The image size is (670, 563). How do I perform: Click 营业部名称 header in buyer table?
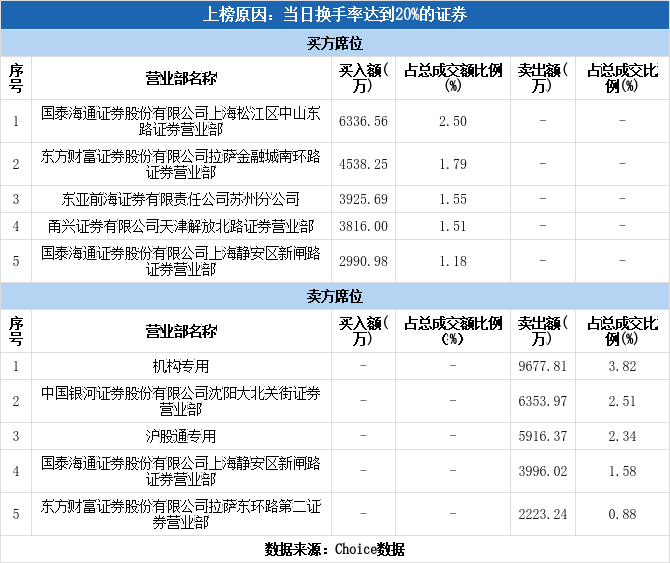click(x=181, y=78)
